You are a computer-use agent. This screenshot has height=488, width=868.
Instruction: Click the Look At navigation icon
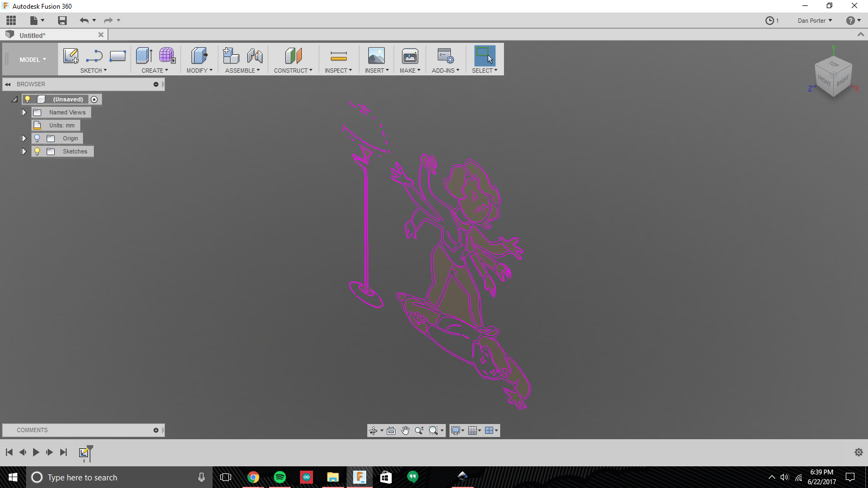391,431
